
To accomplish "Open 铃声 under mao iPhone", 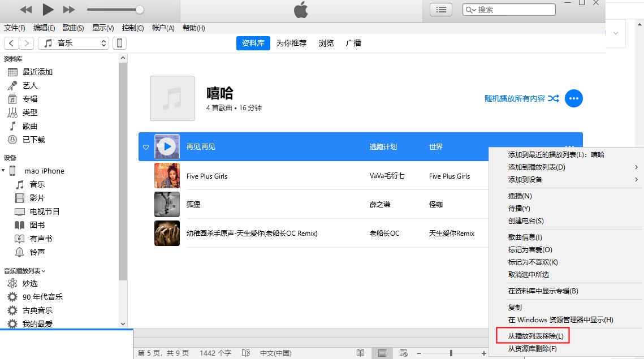I will coord(37,252).
